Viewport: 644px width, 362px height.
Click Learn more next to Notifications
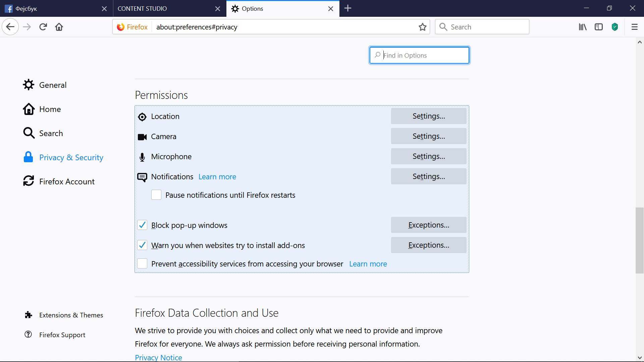(217, 177)
